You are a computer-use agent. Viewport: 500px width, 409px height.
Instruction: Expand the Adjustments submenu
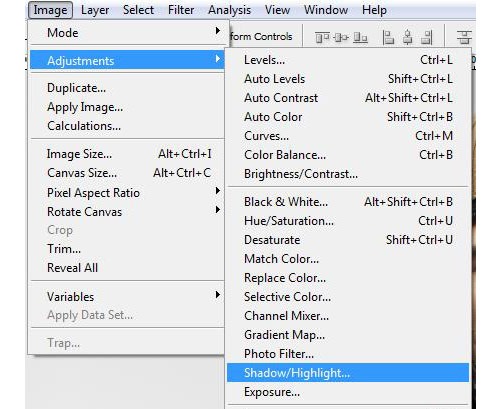pyautogui.click(x=127, y=61)
